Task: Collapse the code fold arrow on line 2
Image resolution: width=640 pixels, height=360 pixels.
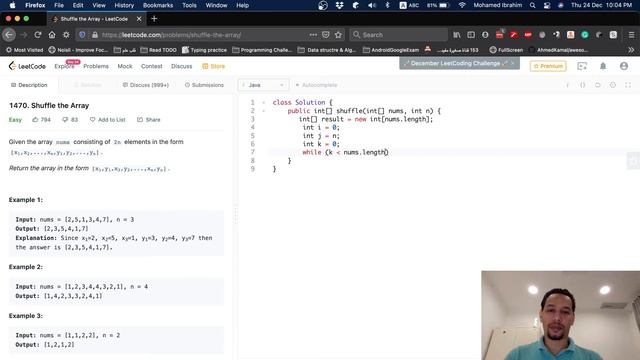Action: coord(264,111)
